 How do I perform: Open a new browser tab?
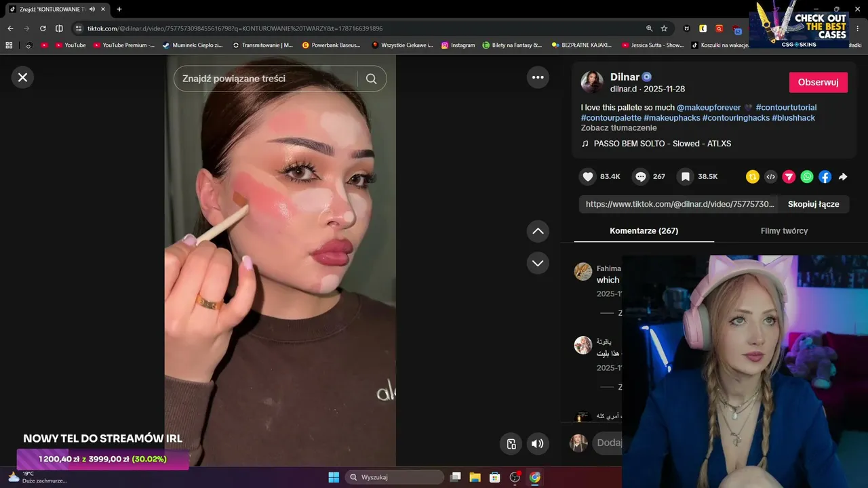pyautogui.click(x=119, y=9)
